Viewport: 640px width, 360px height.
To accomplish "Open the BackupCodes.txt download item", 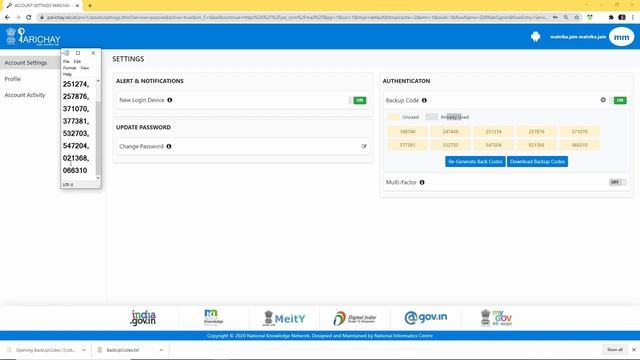I will click(x=123, y=350).
